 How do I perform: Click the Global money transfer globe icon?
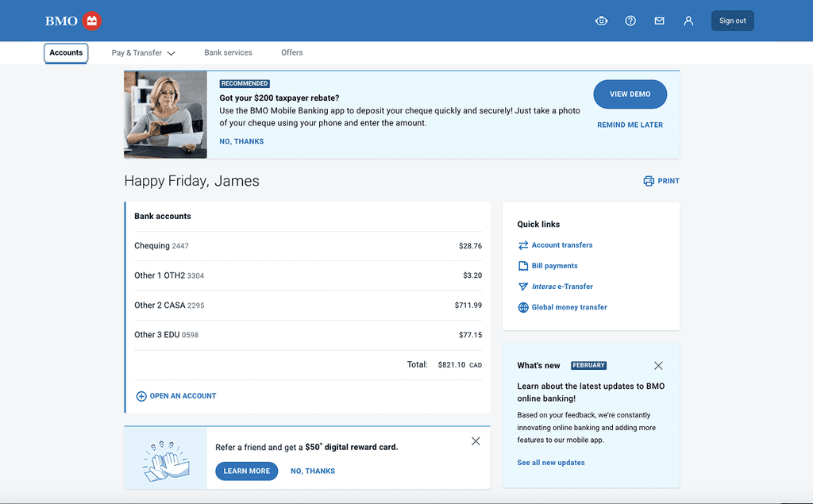point(523,307)
